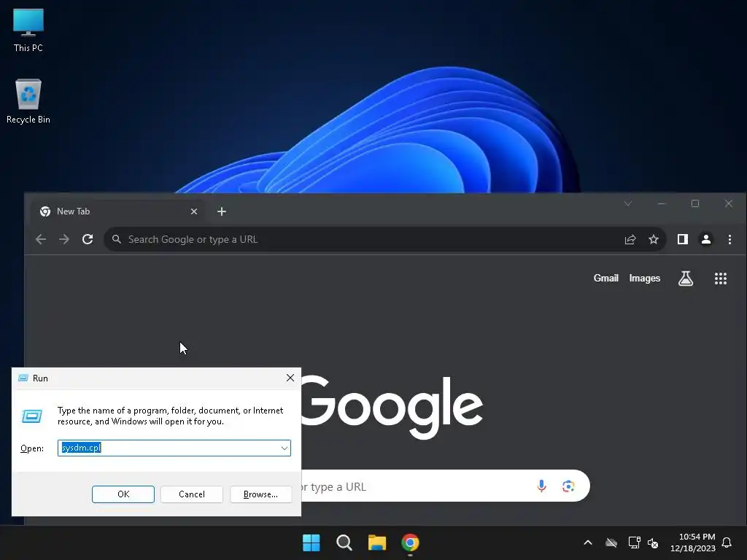Minimize the Chrome window

tap(661, 203)
